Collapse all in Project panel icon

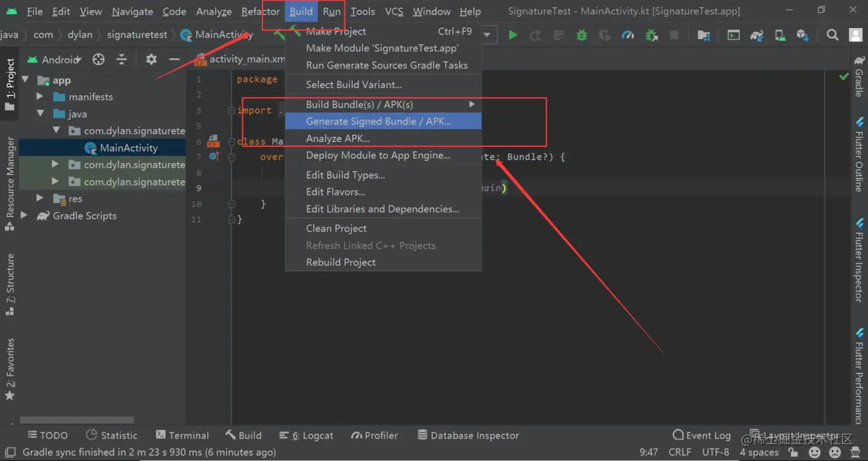[122, 59]
